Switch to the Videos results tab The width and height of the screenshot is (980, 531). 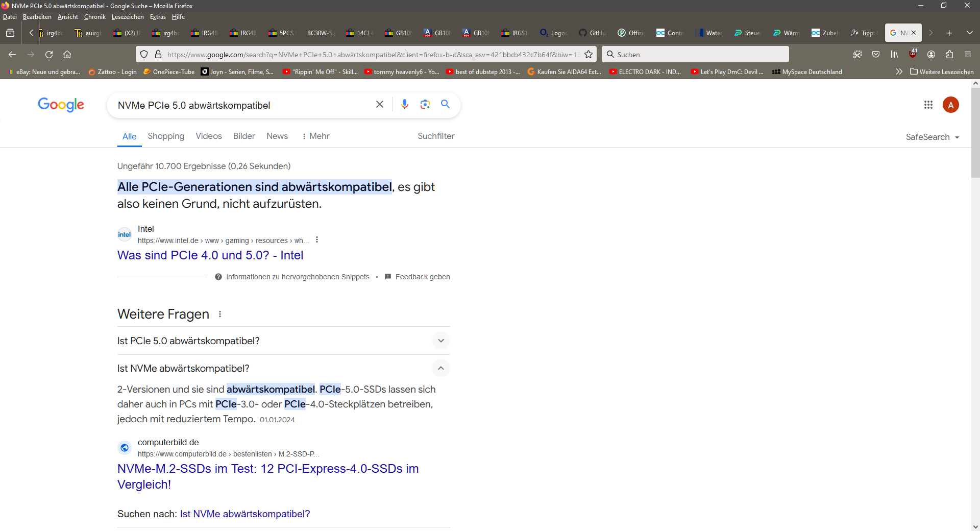click(209, 136)
